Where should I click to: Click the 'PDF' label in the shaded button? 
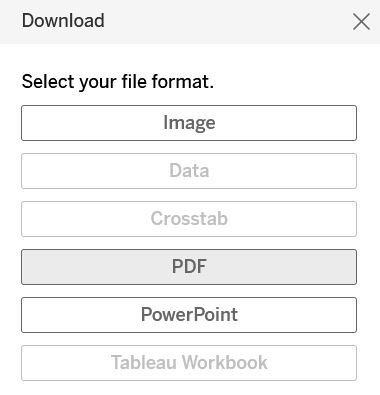click(189, 267)
